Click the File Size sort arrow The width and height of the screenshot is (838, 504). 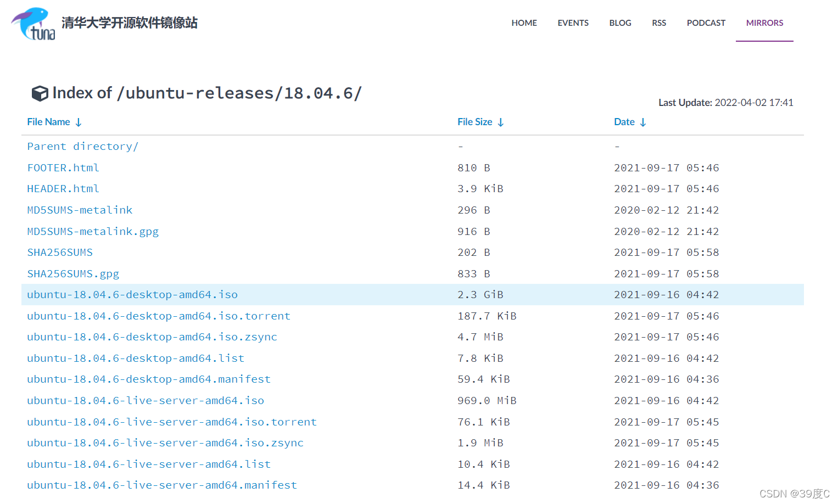click(501, 122)
